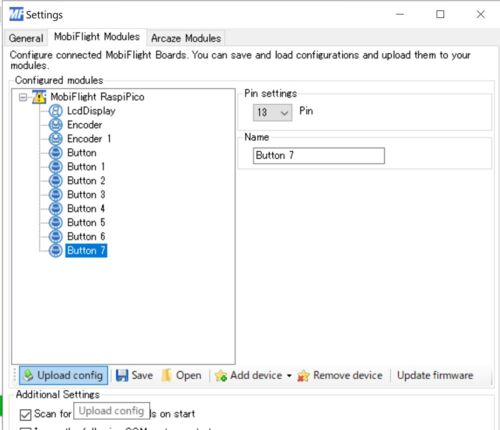
Task: Select Button 7 in the tree
Action: [x=86, y=251]
